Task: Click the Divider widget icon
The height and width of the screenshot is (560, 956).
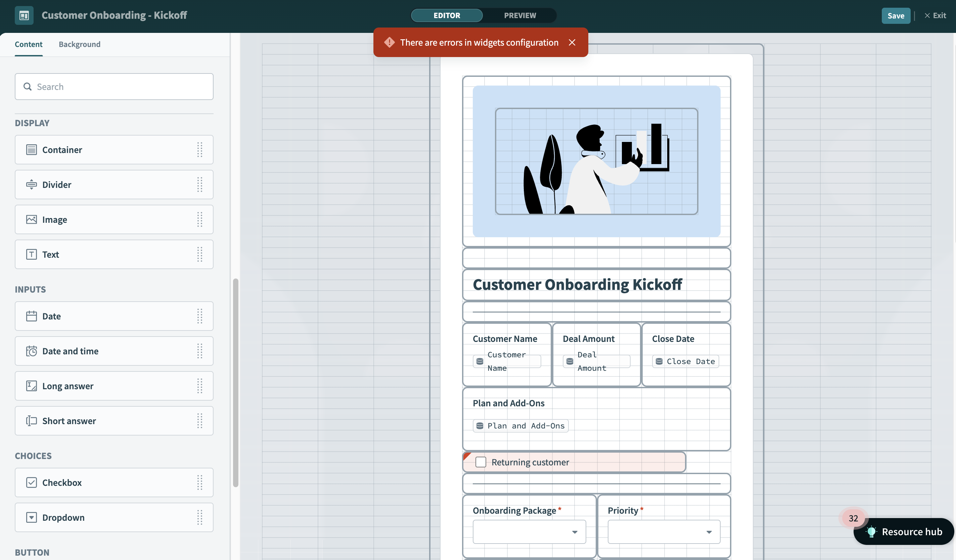Action: pos(32,185)
